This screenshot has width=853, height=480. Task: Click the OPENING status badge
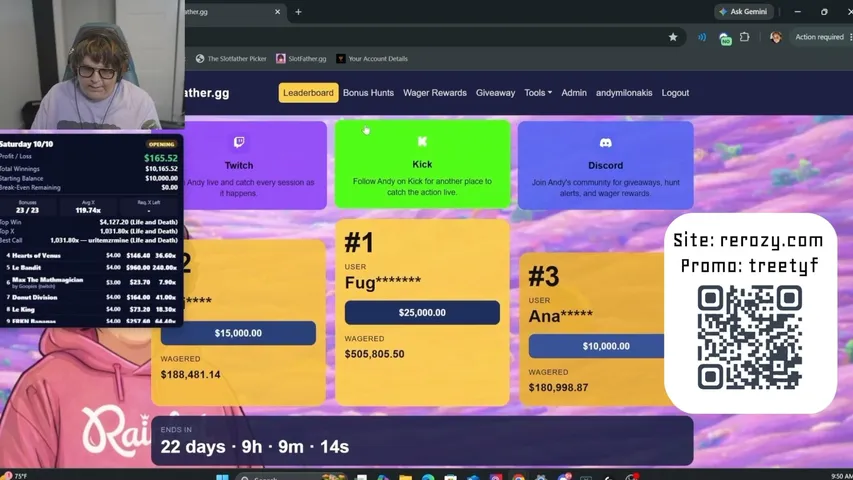point(162,144)
